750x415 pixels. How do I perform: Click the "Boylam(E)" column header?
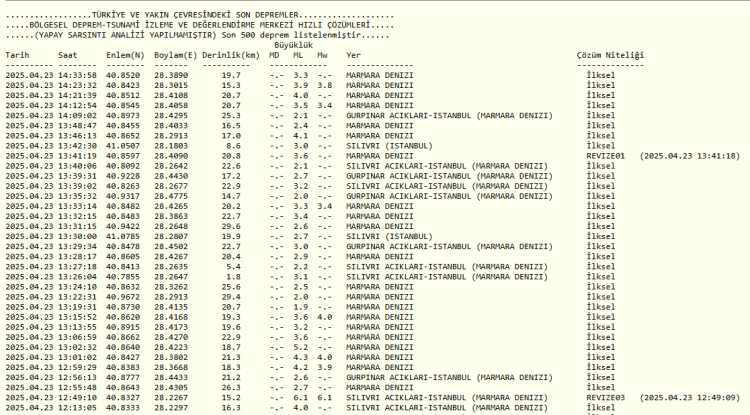coord(177,55)
